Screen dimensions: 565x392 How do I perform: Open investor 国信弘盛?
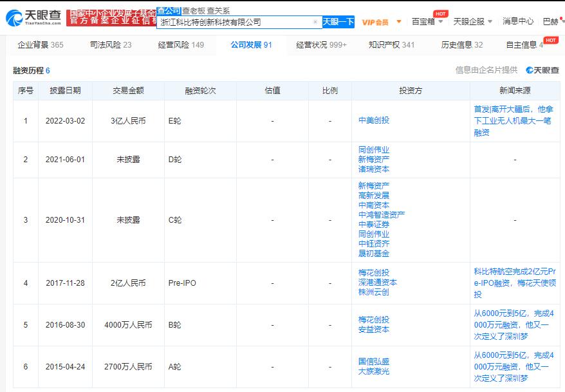click(374, 361)
